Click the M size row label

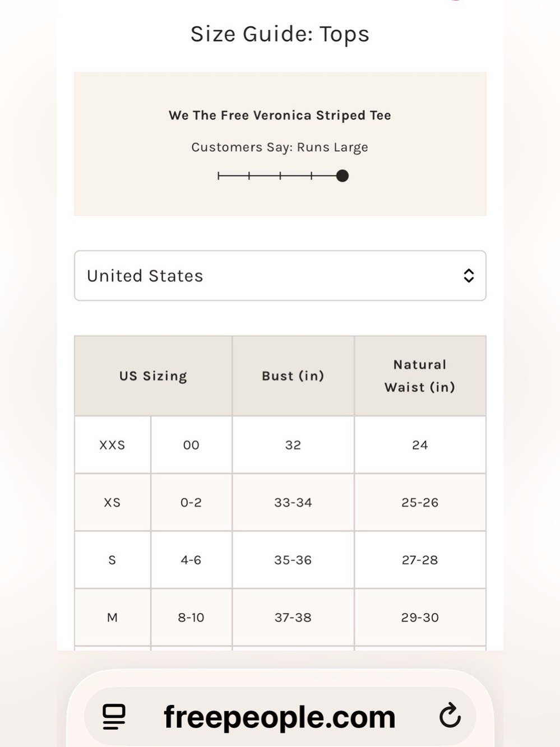click(x=112, y=618)
